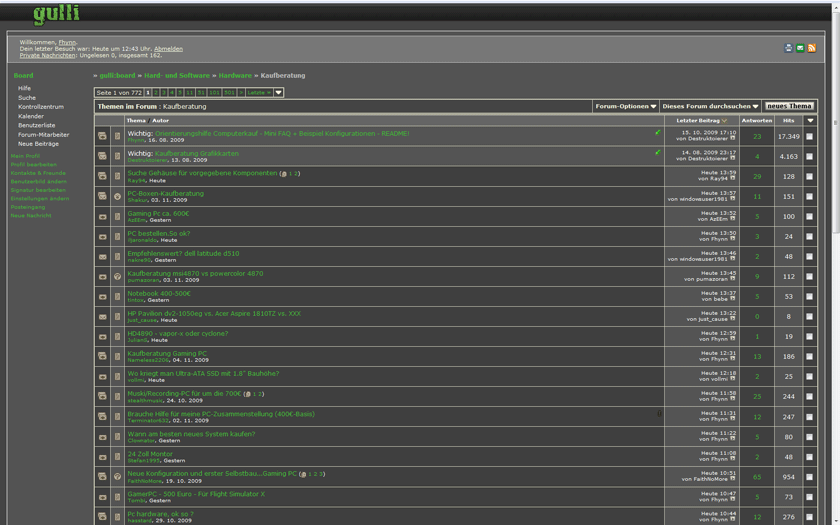Open the print page icon
This screenshot has width=840, height=525.
[788, 48]
